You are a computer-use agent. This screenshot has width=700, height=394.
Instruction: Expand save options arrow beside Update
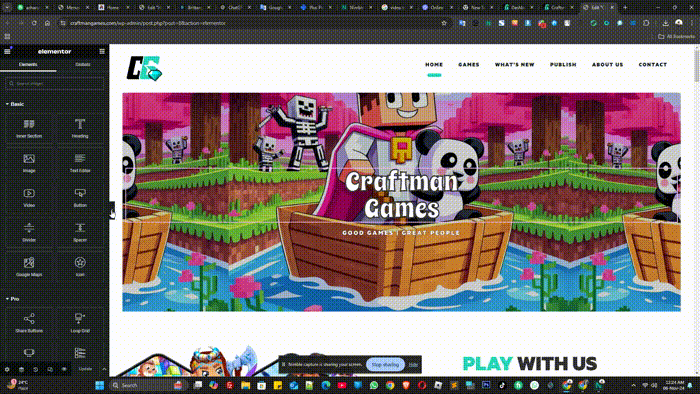104,369
